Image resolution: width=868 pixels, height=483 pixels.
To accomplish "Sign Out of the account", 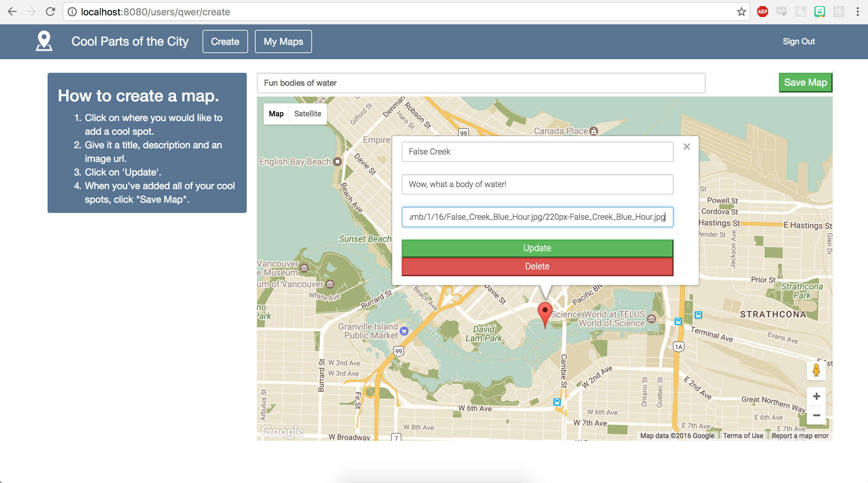I will pos(799,41).
